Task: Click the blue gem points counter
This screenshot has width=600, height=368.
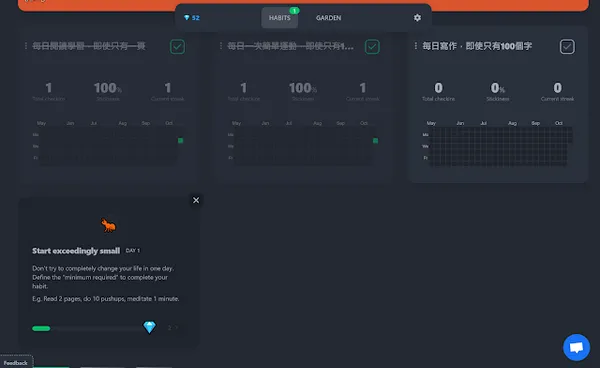Action: pos(192,18)
